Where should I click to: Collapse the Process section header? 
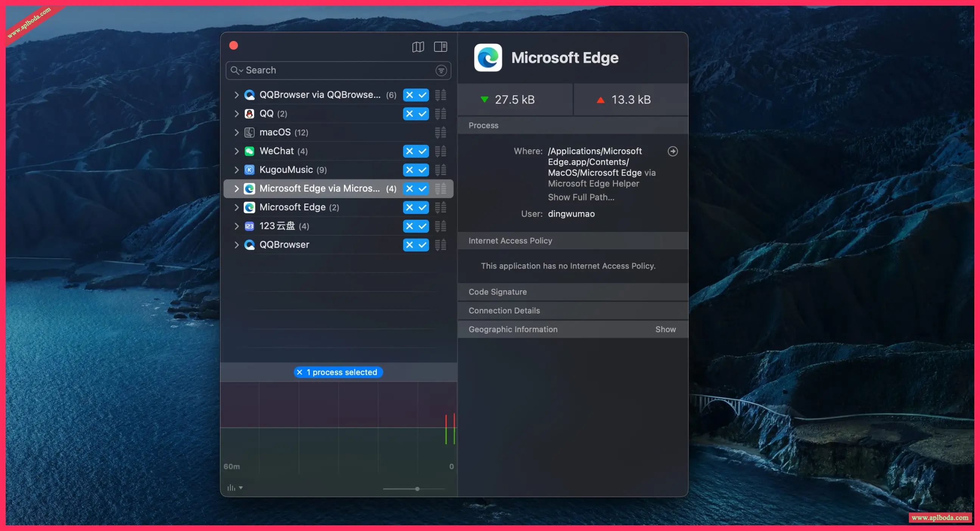pos(572,126)
